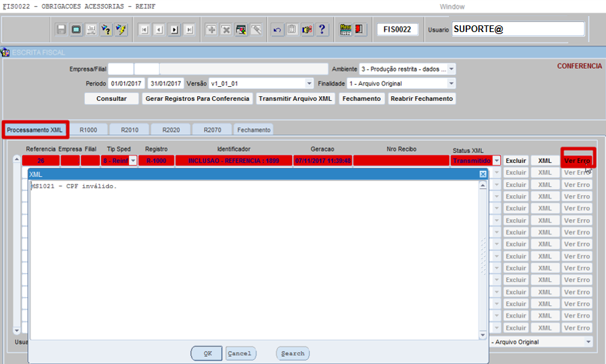This screenshot has width=606, height=364.
Task: Click the error text MS1021 - CPF inválido
Action: coord(73,186)
